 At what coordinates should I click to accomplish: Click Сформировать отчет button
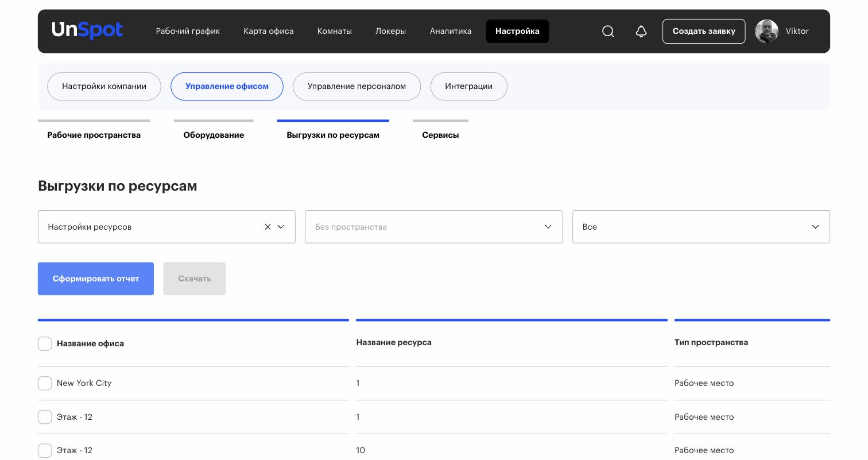(96, 279)
